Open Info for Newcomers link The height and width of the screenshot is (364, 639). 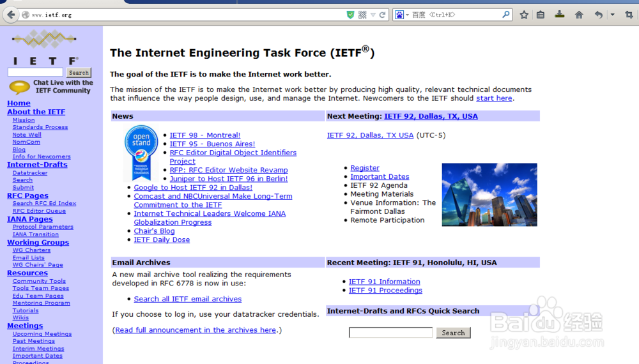pos(42,156)
